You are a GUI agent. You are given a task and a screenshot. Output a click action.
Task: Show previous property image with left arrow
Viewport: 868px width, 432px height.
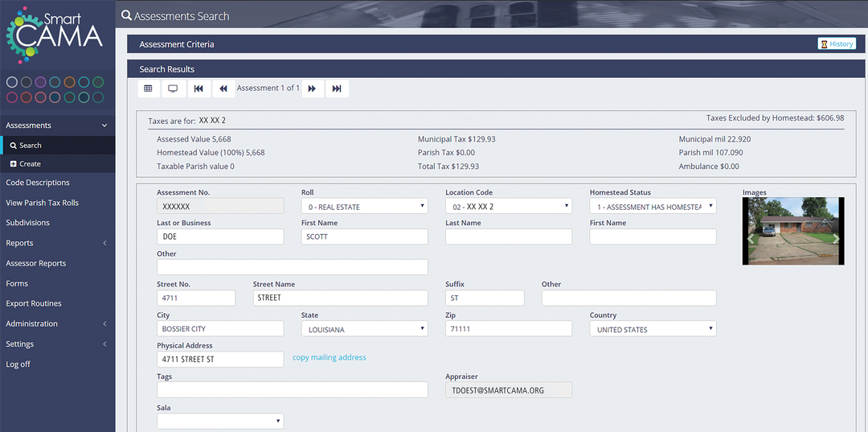coord(751,238)
